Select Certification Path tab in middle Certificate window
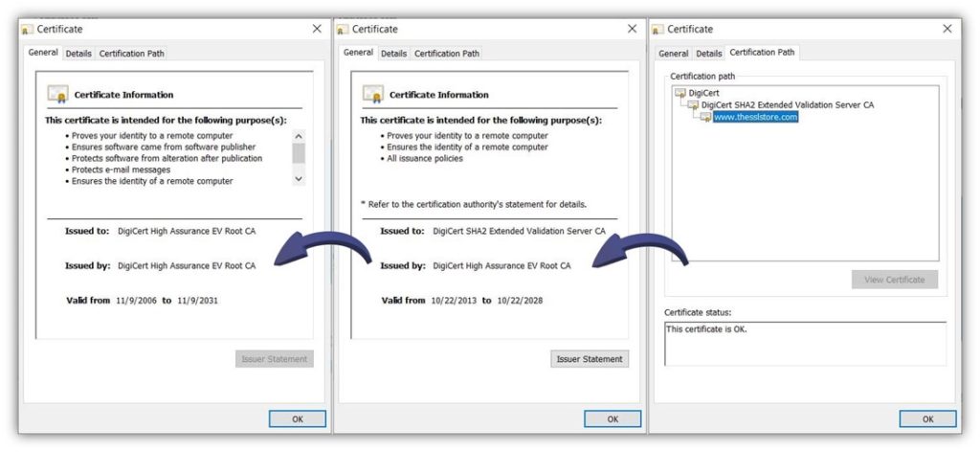This screenshot has width=980, height=452. tap(447, 54)
